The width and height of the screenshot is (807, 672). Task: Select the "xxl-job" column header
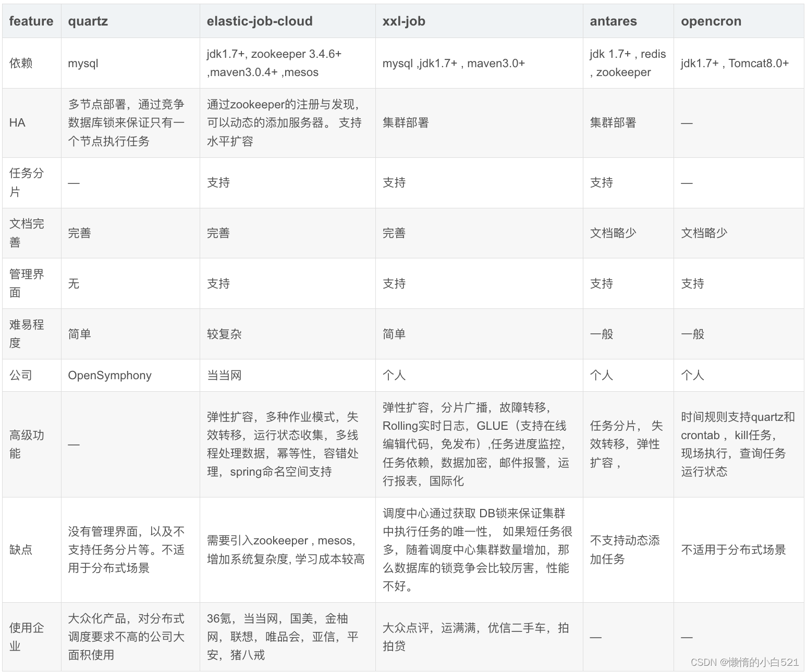point(479,21)
